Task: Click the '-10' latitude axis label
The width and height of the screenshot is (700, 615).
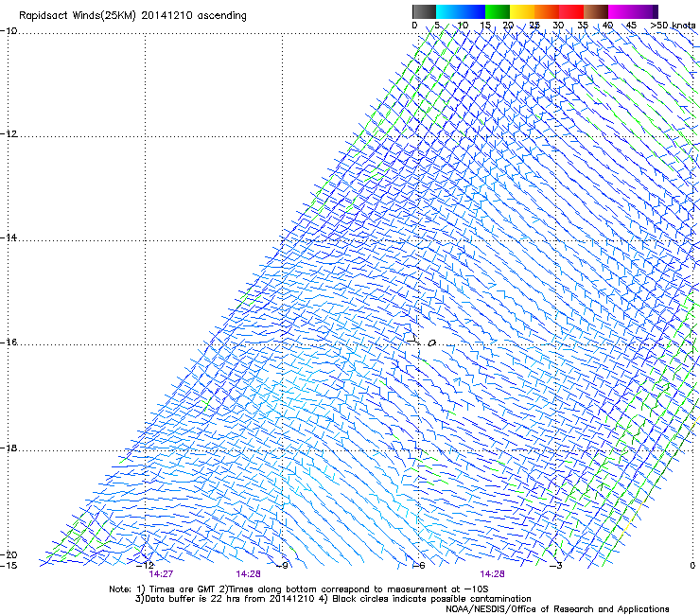Action: coord(9,31)
